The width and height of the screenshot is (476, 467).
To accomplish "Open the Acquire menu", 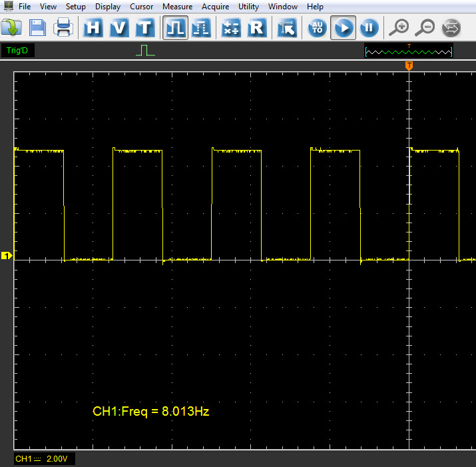I will tap(215, 7).
